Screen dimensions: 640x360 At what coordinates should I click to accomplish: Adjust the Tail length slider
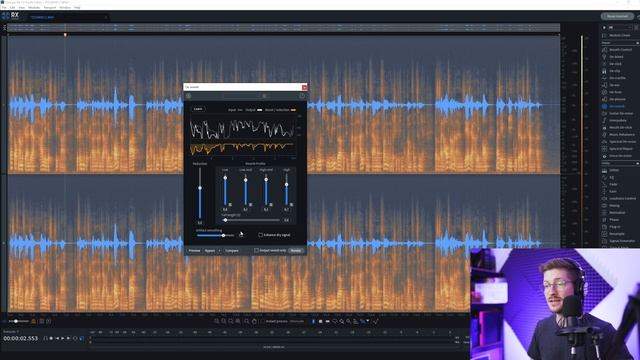(x=251, y=220)
